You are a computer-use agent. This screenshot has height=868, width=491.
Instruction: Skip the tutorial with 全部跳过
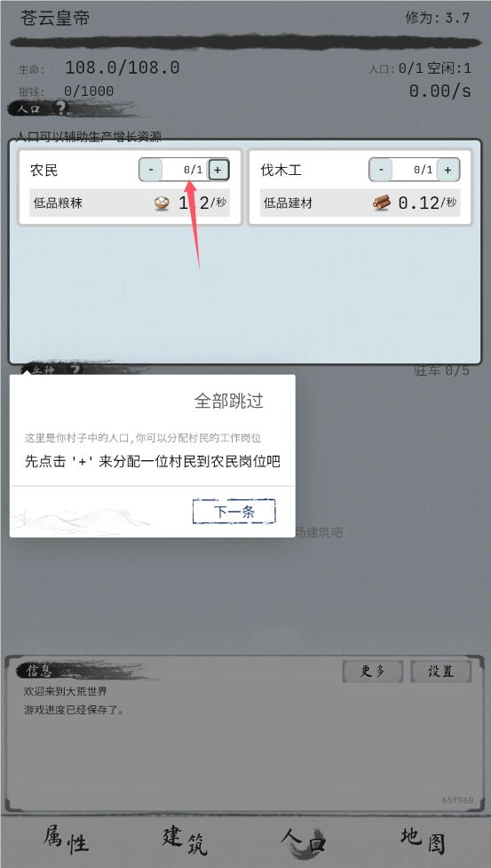click(228, 401)
